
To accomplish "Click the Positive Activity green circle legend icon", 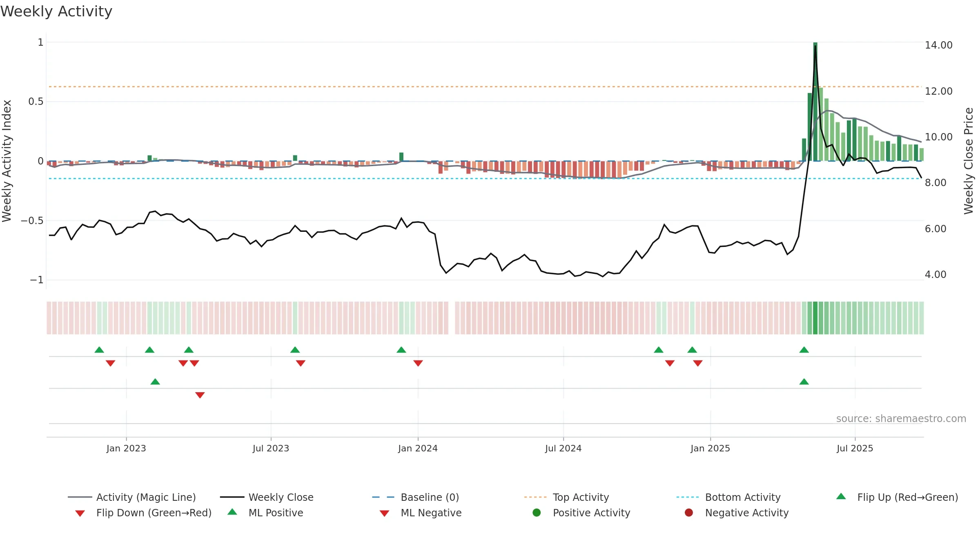I will click(537, 513).
